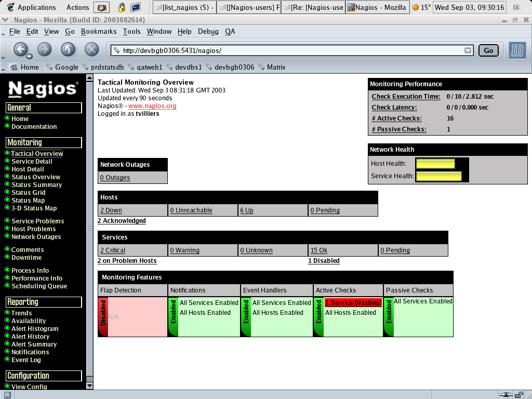Stop loading with the Stop button
The image size is (532, 399).
coord(91,49)
